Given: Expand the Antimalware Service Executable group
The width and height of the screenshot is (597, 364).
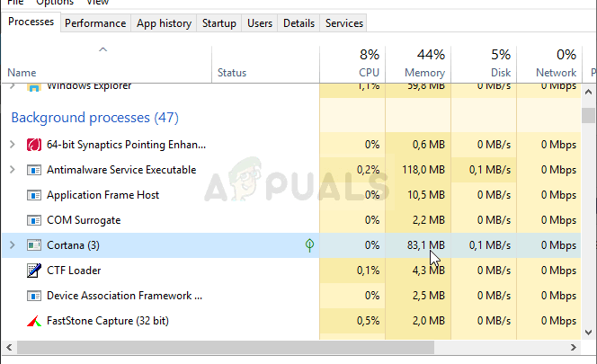Looking at the screenshot, I should coord(12,169).
